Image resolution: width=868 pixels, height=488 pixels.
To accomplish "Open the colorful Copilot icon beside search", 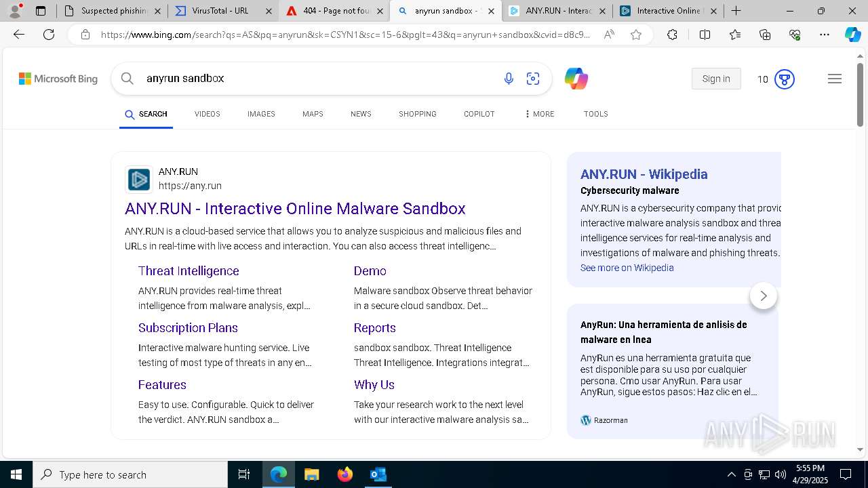I will (x=576, y=79).
